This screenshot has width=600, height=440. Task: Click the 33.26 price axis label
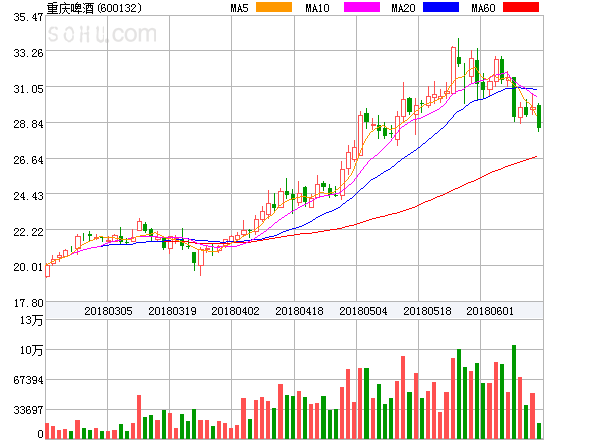click(x=28, y=53)
